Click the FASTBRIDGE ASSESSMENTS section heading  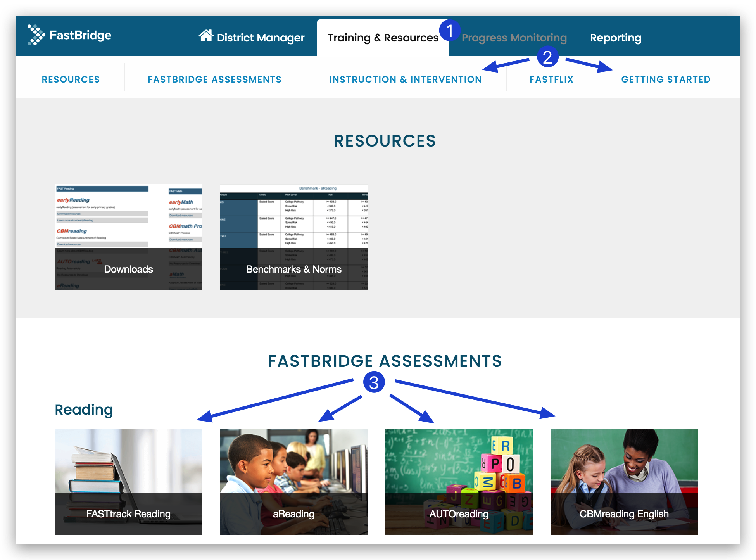click(385, 361)
